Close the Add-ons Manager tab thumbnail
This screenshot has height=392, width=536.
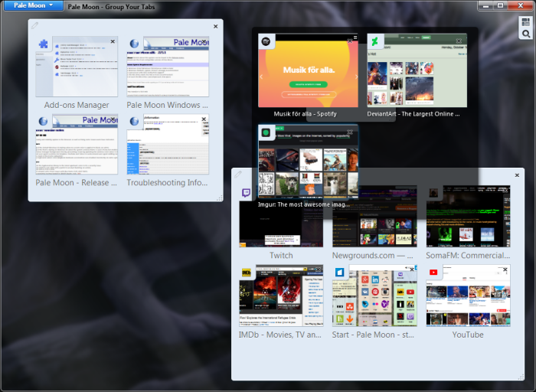pyautogui.click(x=113, y=41)
